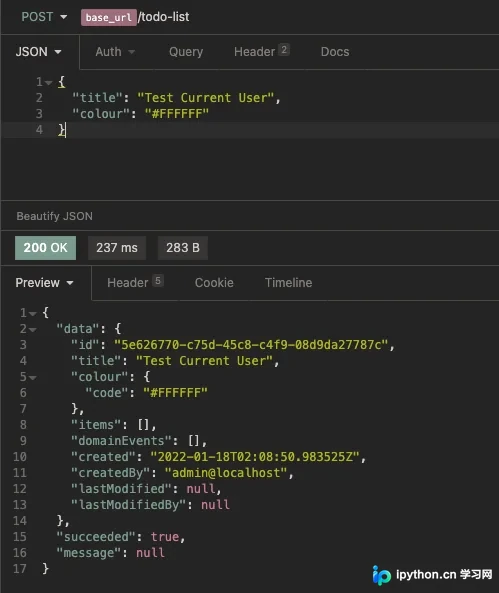Click the "message" null value
The width and height of the screenshot is (499, 593).
coord(150,553)
